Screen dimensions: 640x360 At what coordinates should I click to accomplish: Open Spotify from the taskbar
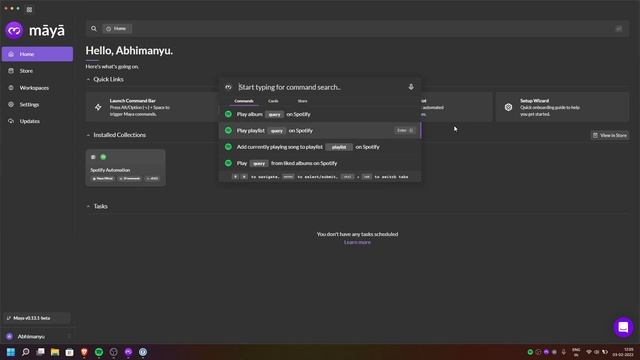[x=99, y=352]
